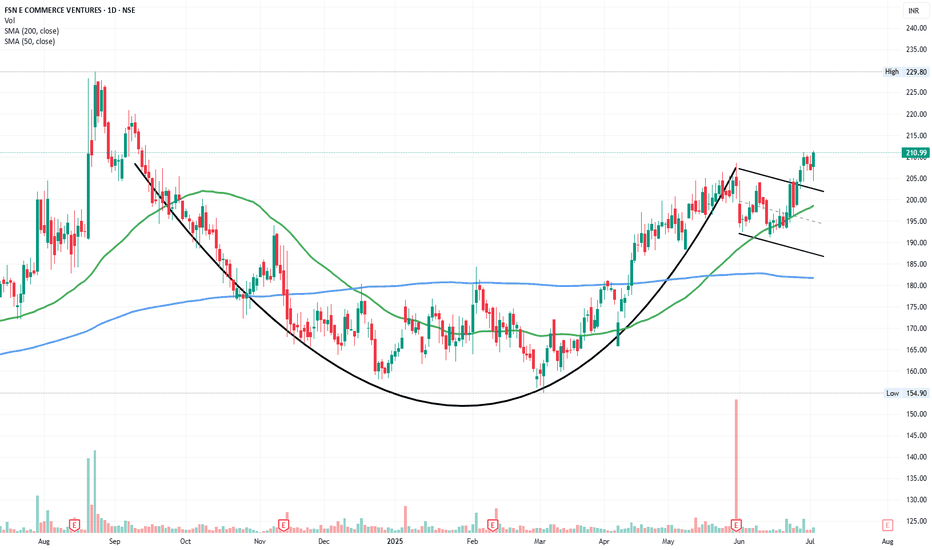The height and width of the screenshot is (550, 932).
Task: Click the 2025 label on the time axis
Action: [395, 542]
